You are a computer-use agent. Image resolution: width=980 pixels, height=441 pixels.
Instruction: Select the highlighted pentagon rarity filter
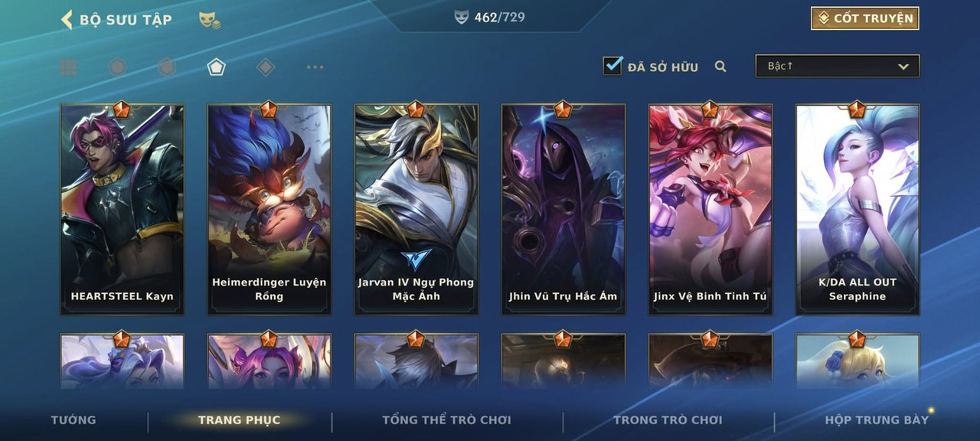(x=216, y=67)
